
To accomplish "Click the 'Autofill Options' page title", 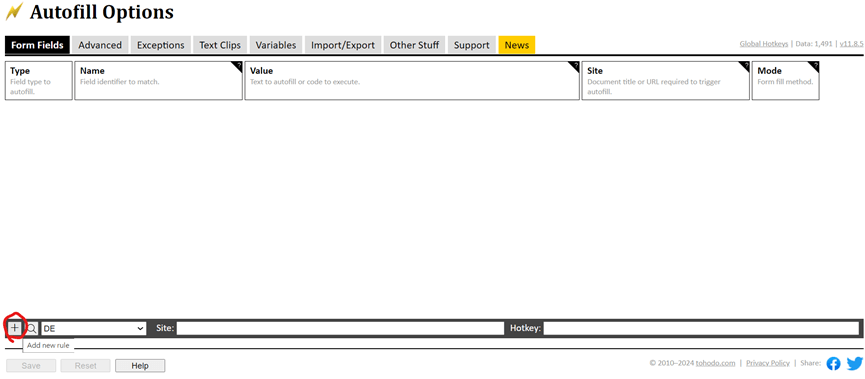I will coord(102,12).
